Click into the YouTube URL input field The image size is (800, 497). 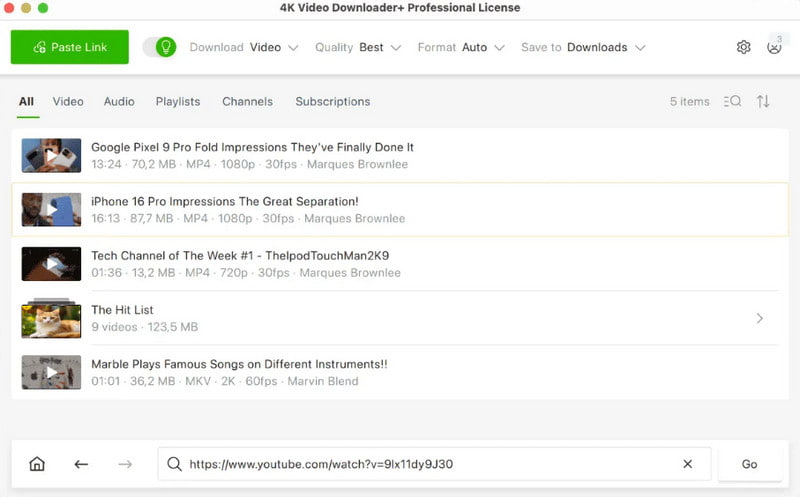point(434,464)
